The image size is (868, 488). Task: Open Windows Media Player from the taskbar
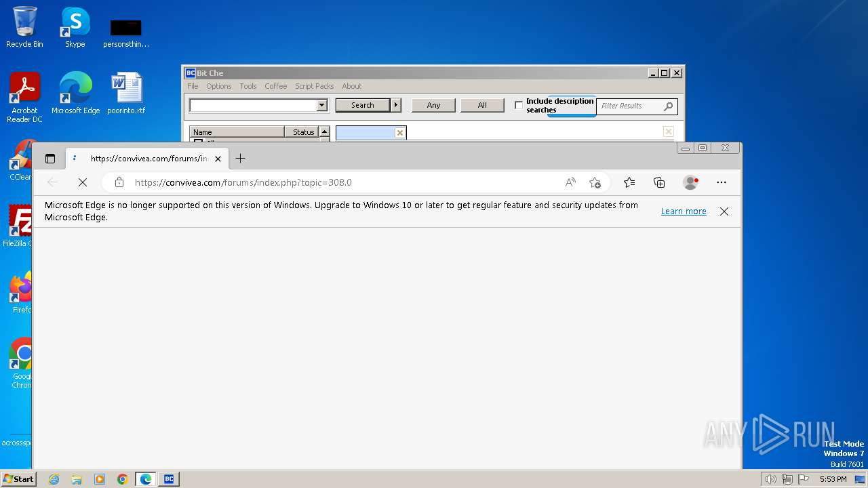click(x=100, y=479)
